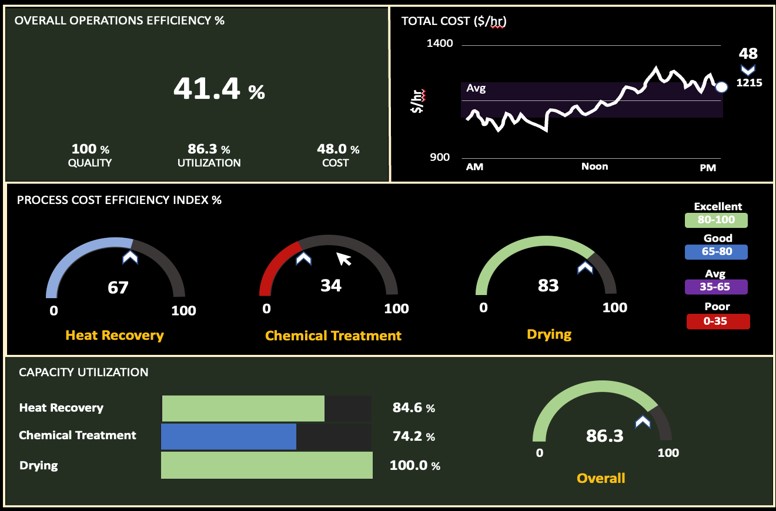Select the Excellent 80-100 legend swatch

[718, 221]
